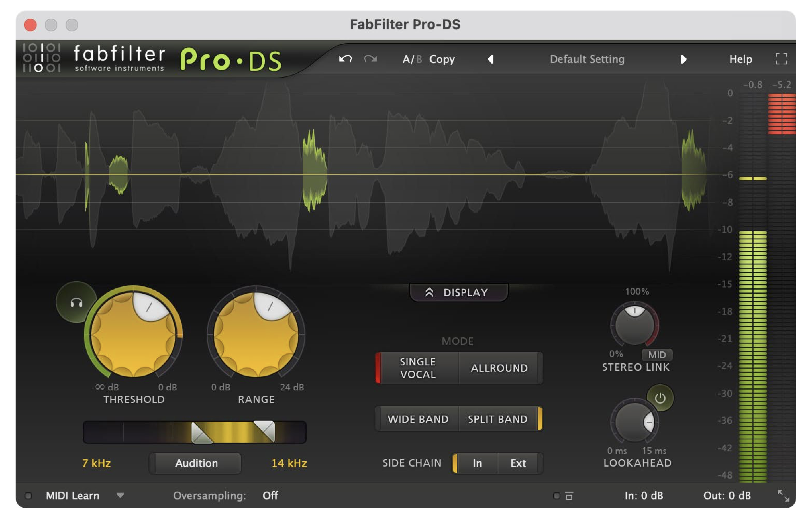Select Single Vocal mode
The image size is (812, 519).
click(x=417, y=368)
